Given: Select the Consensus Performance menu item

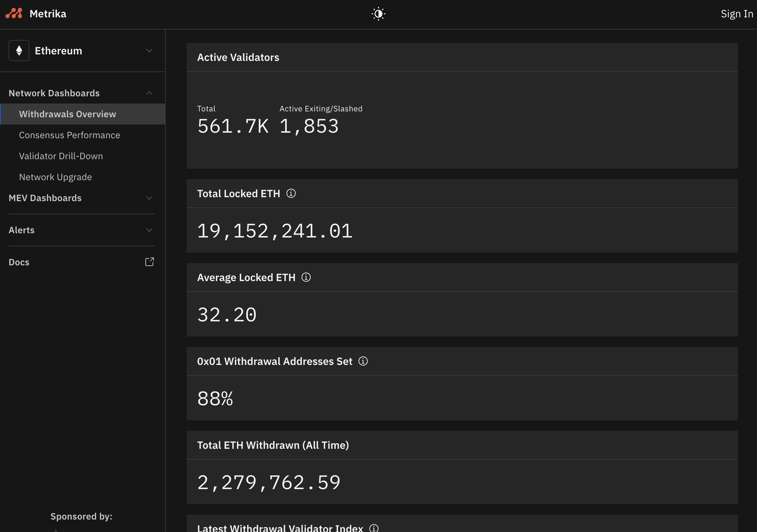Looking at the screenshot, I should (x=70, y=135).
